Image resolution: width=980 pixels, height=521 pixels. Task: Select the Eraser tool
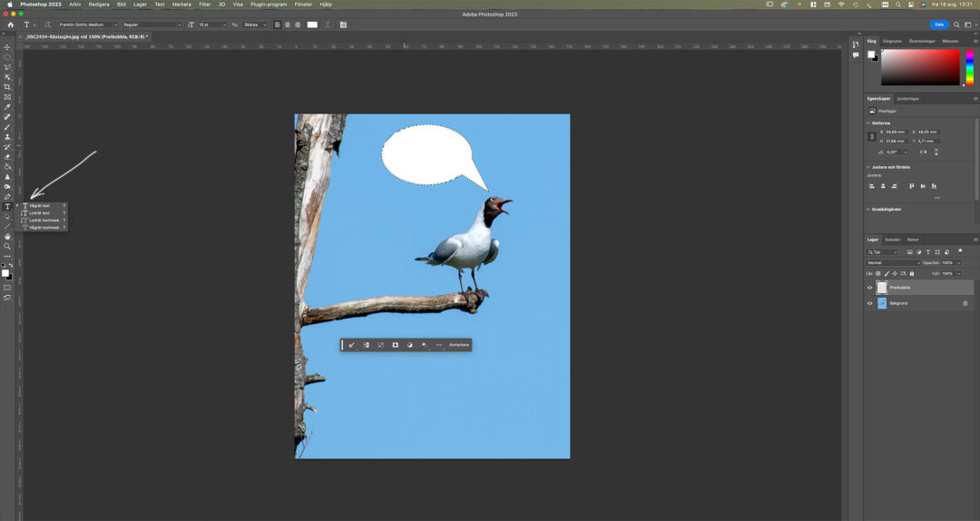pyautogui.click(x=7, y=157)
